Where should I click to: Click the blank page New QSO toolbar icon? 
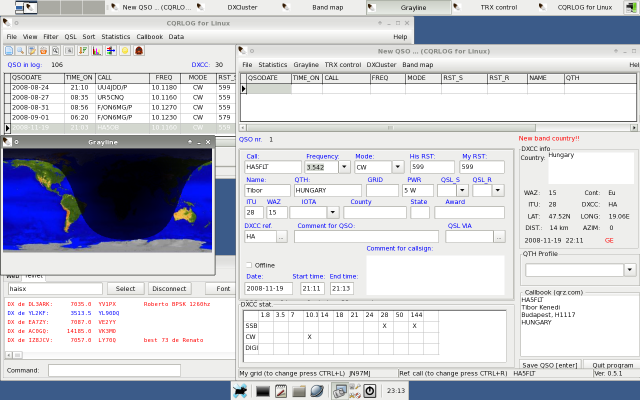9,51
